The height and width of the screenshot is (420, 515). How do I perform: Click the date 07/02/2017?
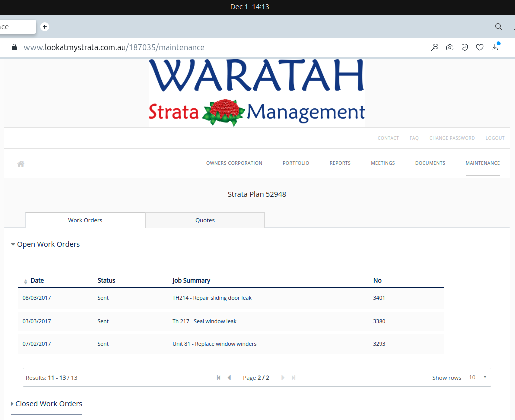tap(37, 344)
